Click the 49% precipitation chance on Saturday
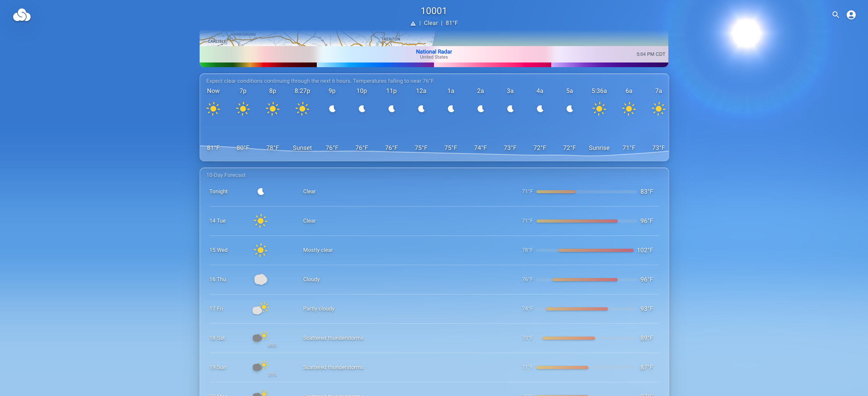The image size is (868, 396). 272,345
